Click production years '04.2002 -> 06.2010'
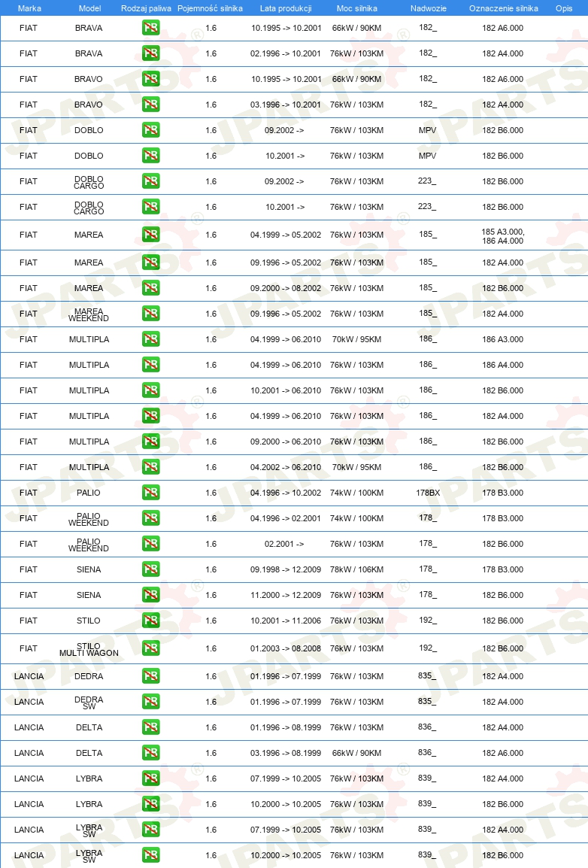This screenshot has width=588, height=868. pyautogui.click(x=286, y=467)
